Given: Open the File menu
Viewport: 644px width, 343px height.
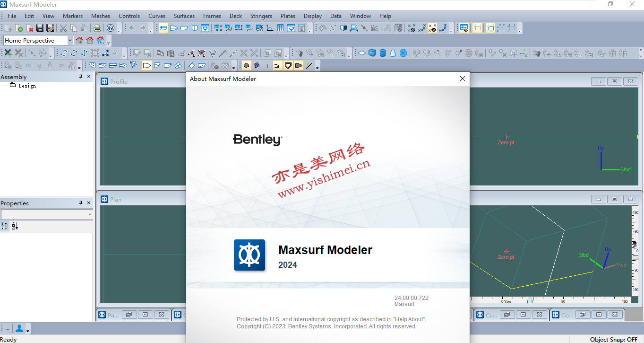Looking at the screenshot, I should [12, 16].
